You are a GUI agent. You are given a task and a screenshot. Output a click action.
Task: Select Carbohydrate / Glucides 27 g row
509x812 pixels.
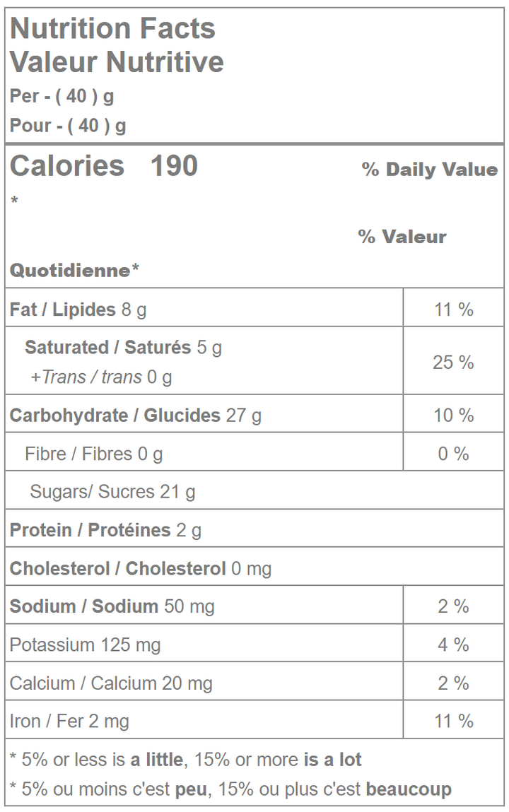pos(135,416)
